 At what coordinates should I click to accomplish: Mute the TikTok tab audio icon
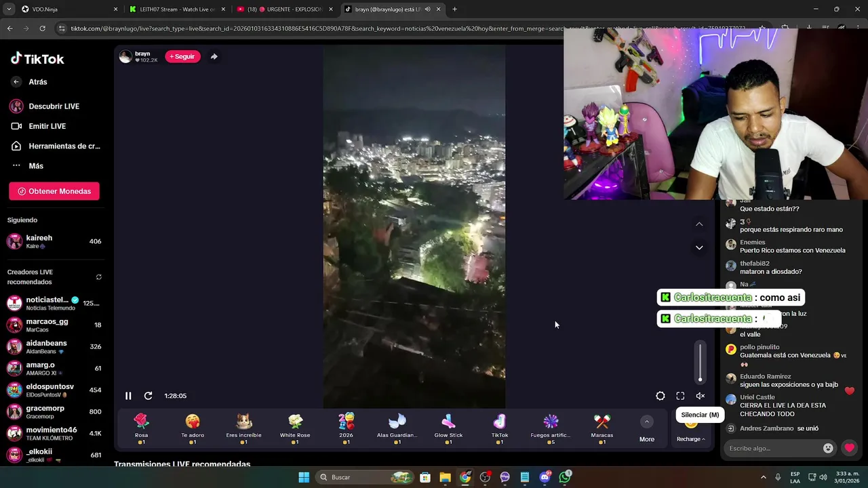tap(427, 9)
